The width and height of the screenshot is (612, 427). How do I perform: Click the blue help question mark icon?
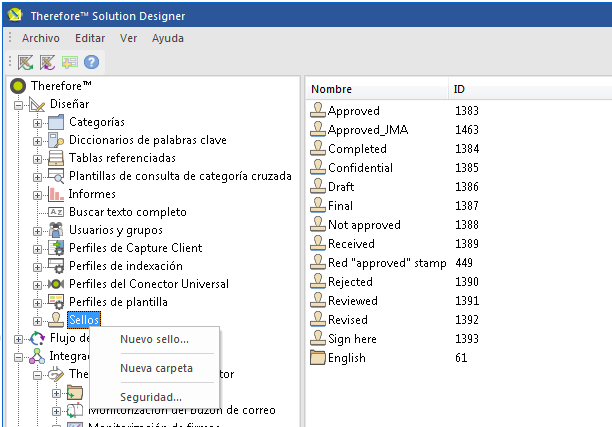coord(91,62)
